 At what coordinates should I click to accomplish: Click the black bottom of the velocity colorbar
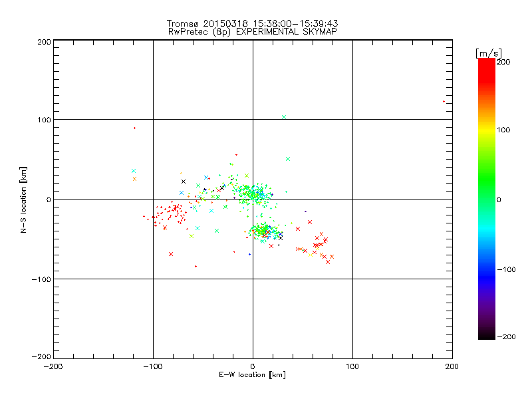coord(487,336)
